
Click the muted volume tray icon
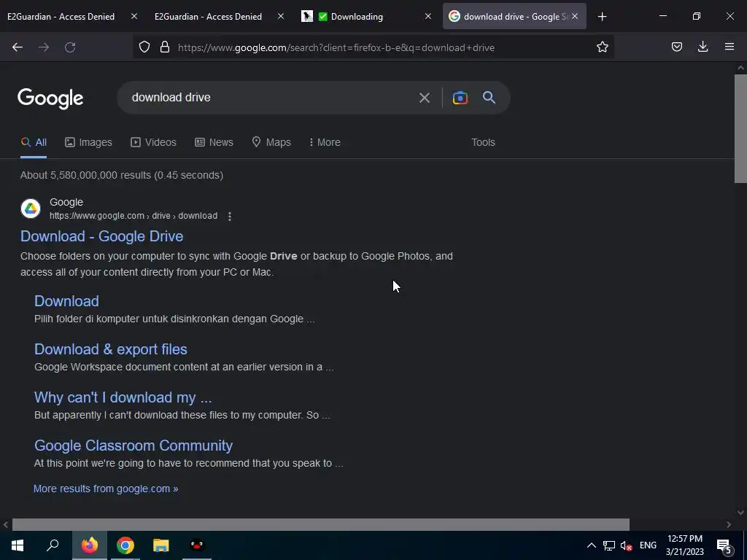(x=627, y=545)
